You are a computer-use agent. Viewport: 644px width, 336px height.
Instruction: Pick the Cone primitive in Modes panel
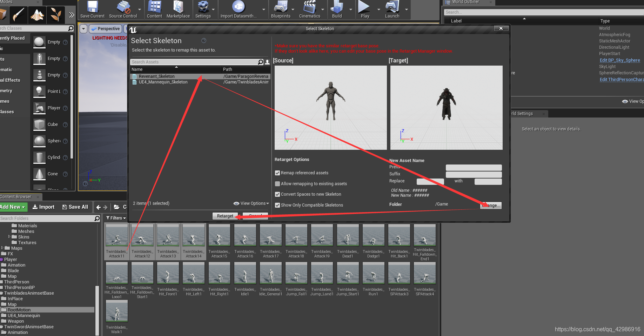pos(40,174)
